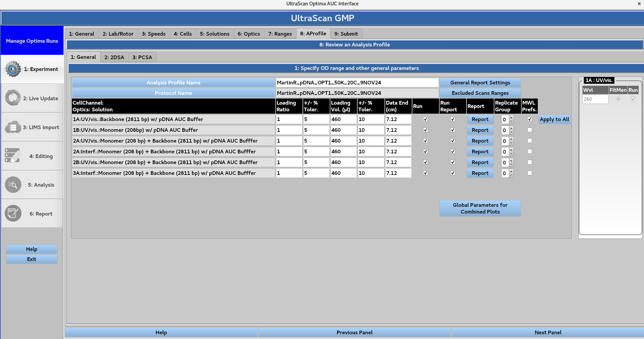Click the Analysis magnifier chart icon
644x339 pixels.
tap(13, 185)
